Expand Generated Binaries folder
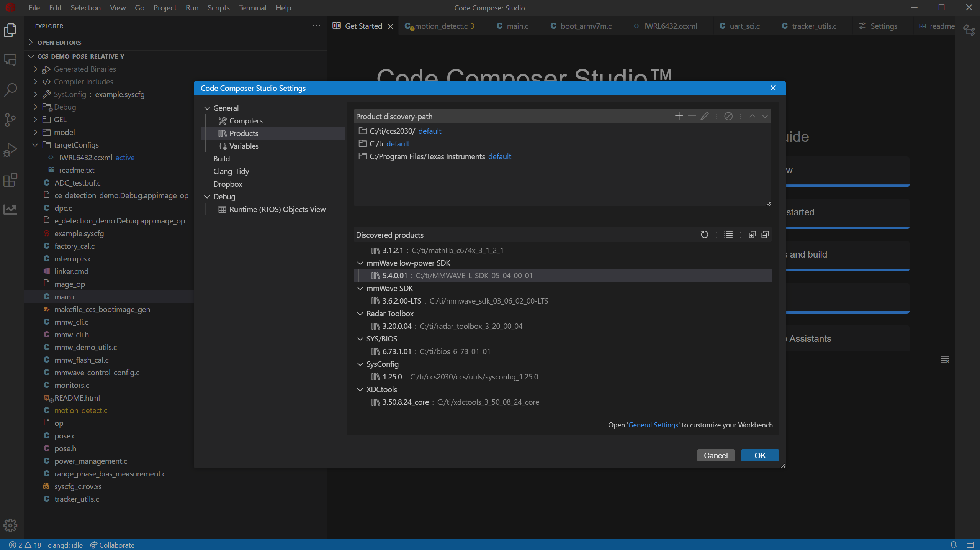Viewport: 980px width, 550px height. (35, 69)
